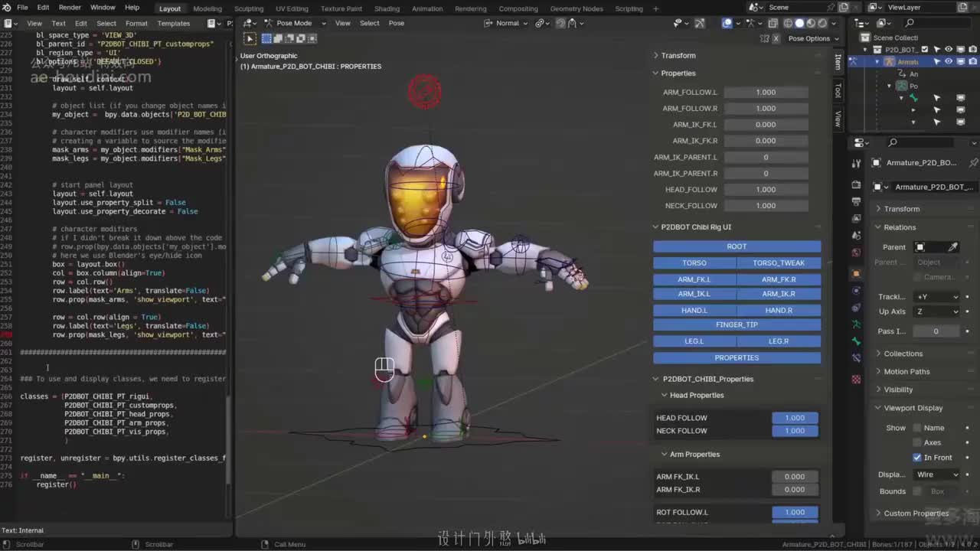Toggle visibility eye for Armature in outliner
Image resolution: width=980 pixels, height=551 pixels.
[949, 61]
